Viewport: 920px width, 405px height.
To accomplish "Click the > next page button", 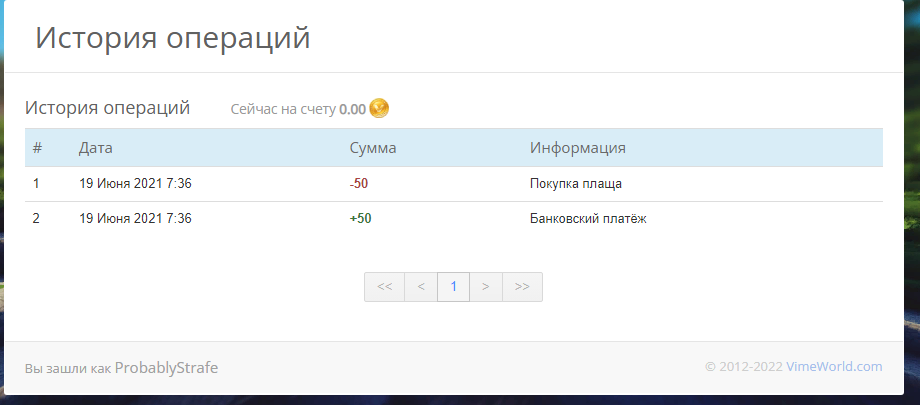I will 485,287.
